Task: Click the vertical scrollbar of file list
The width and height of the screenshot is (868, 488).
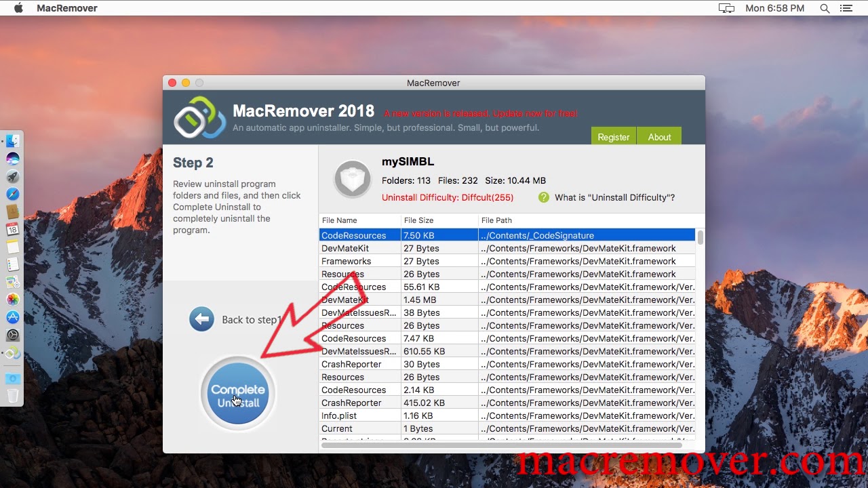Action: tap(700, 237)
